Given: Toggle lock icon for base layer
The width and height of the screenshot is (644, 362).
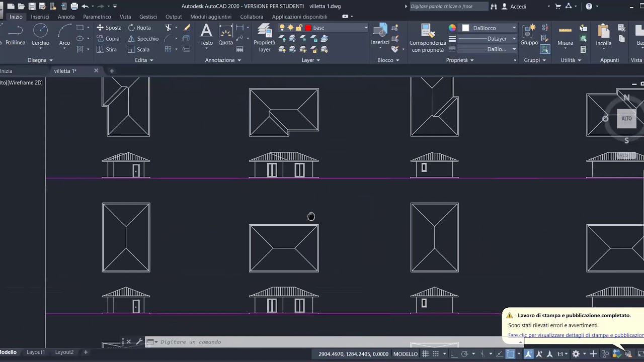Looking at the screenshot, I should coord(299,28).
